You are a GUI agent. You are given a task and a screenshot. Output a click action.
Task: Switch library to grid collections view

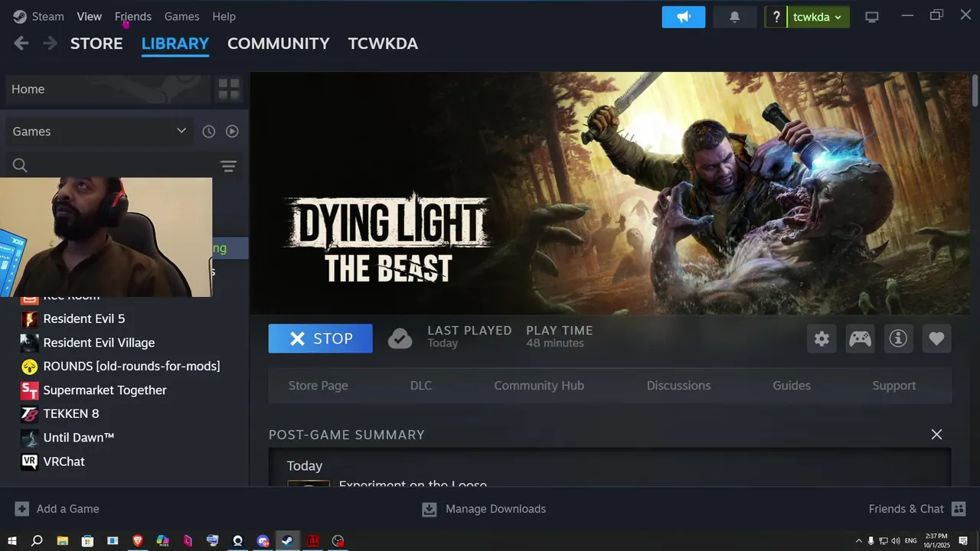[229, 90]
